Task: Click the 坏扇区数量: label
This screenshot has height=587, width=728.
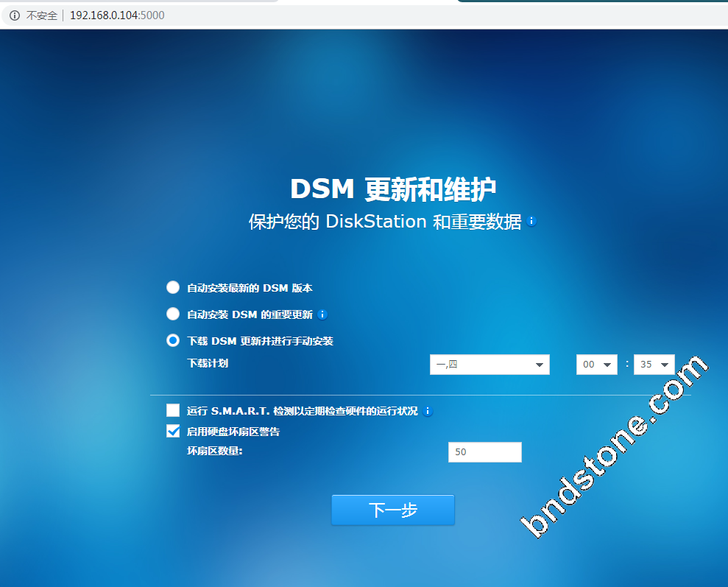Action: coord(214,451)
